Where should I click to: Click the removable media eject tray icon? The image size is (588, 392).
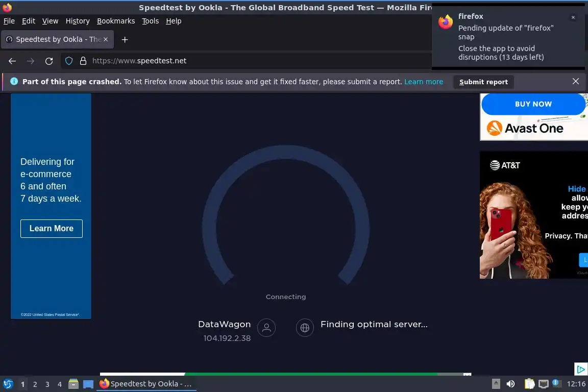click(496, 384)
